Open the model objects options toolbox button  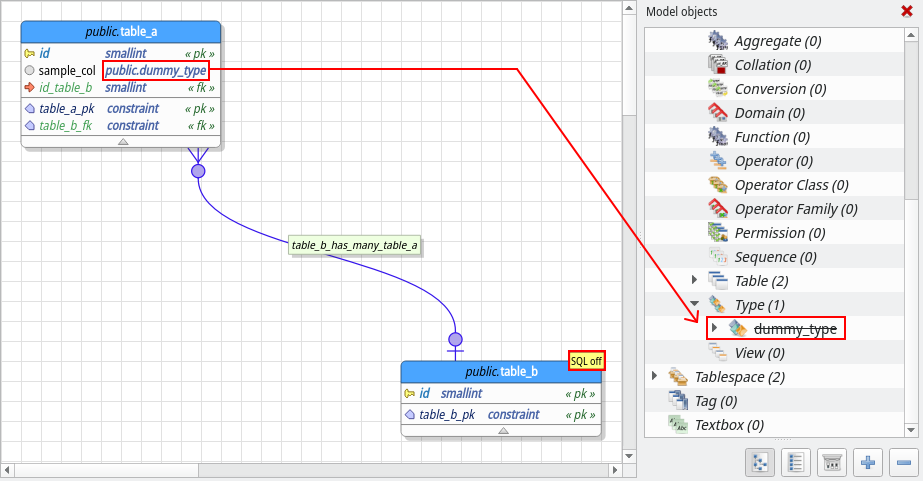pyautogui.click(x=832, y=462)
